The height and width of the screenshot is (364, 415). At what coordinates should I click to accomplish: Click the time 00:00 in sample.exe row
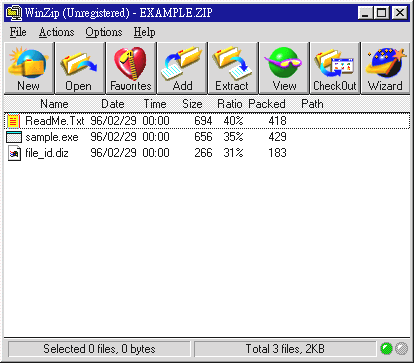tap(156, 137)
